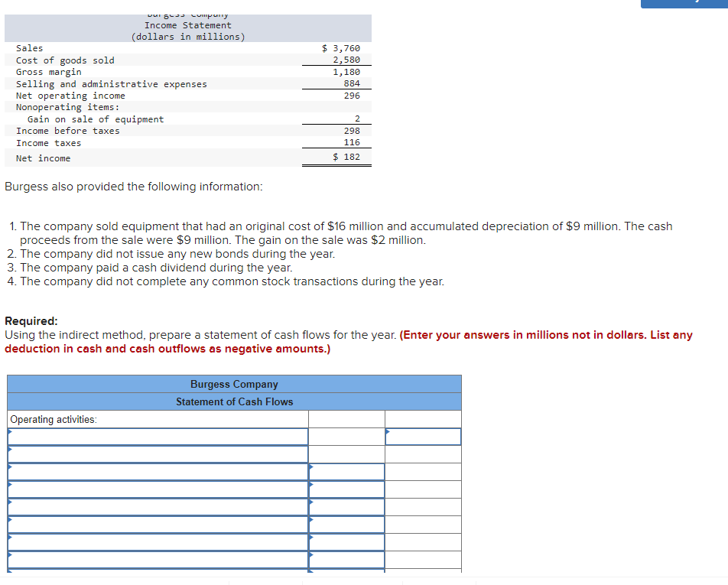Select the 'Net income' label
Image resolution: width=728 pixels, height=585 pixels.
[x=43, y=158]
